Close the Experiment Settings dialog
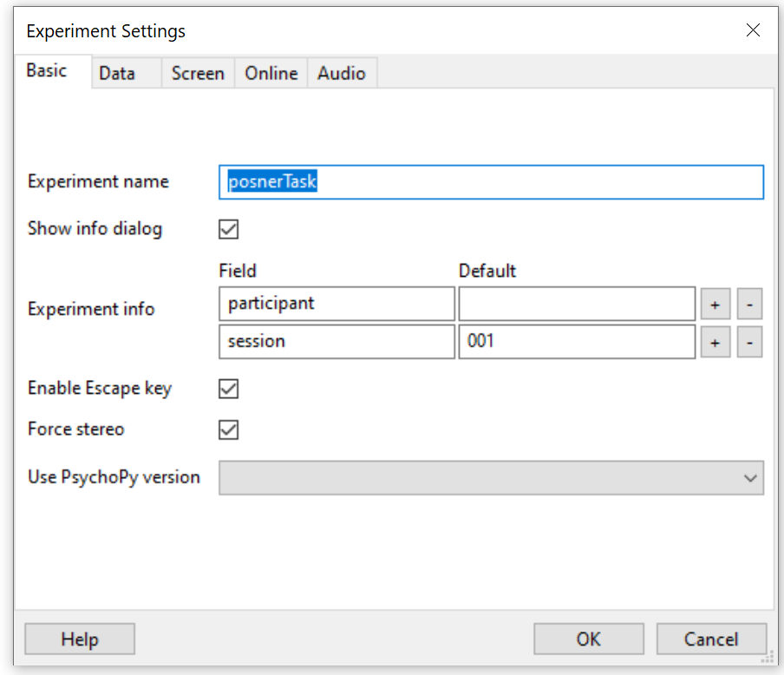 click(753, 30)
